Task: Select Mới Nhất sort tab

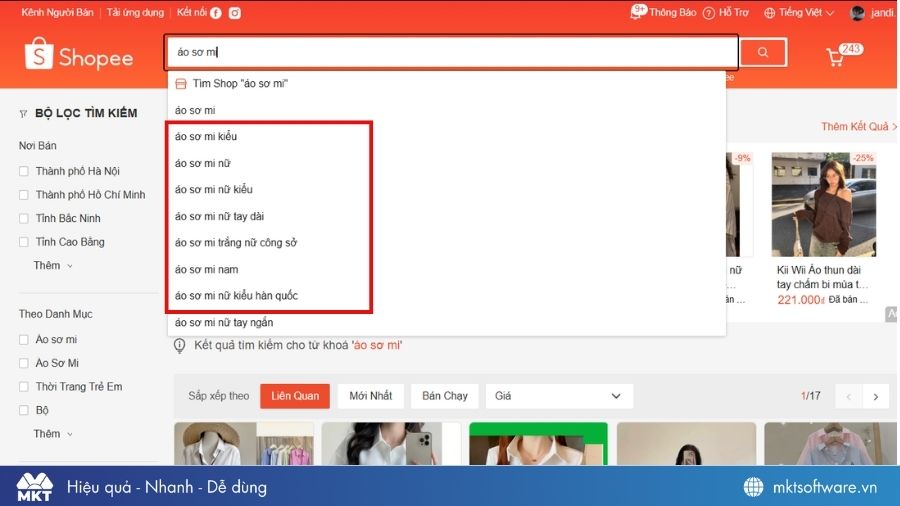Action: tap(371, 396)
